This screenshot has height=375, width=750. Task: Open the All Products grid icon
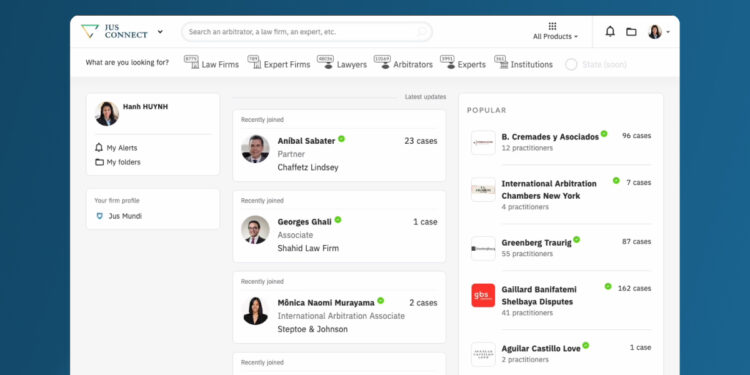pos(552,26)
